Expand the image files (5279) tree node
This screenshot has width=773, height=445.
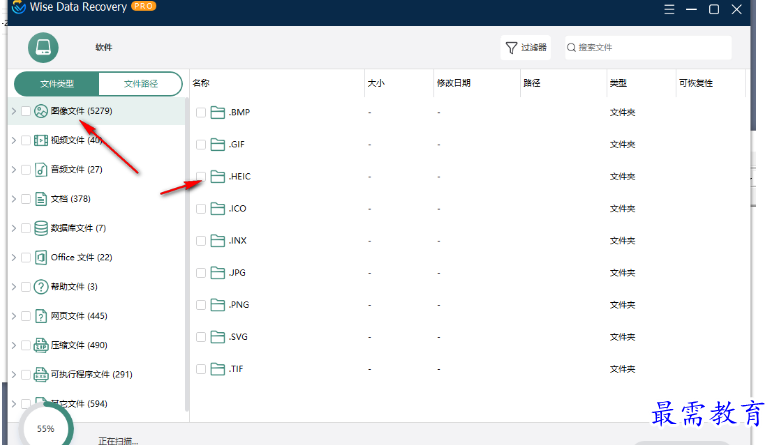[x=14, y=111]
